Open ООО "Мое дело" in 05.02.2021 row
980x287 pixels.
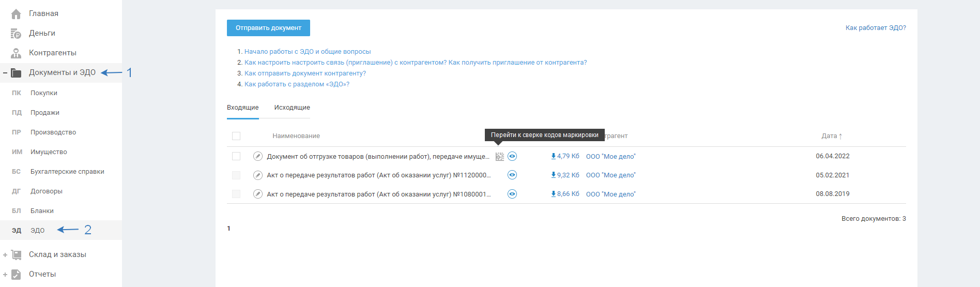click(611, 175)
